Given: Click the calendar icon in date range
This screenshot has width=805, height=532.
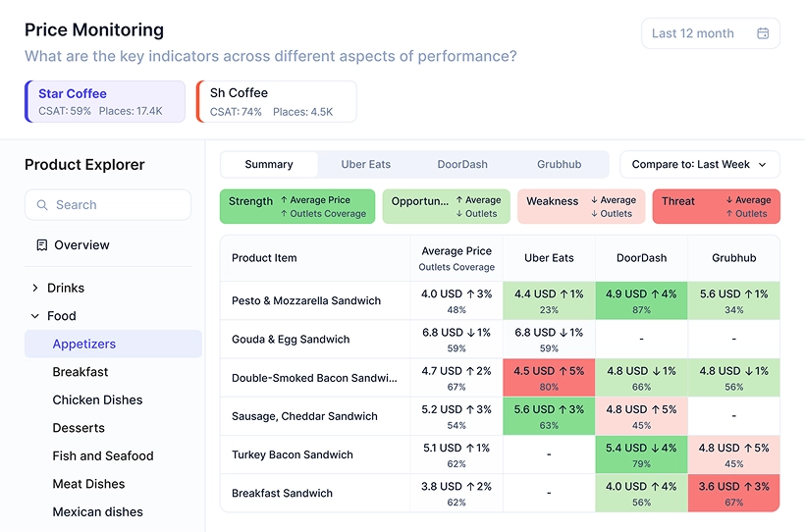Looking at the screenshot, I should [763, 33].
